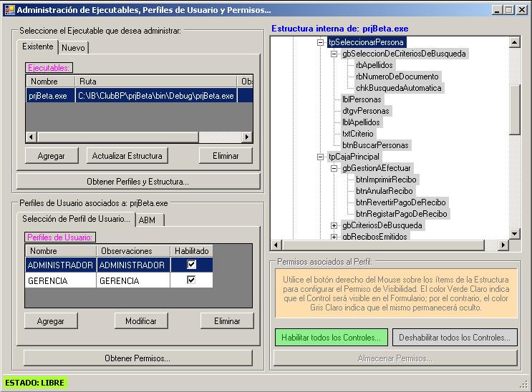
Task: Select the lblApellidos tree item
Action: pyautogui.click(x=361, y=122)
